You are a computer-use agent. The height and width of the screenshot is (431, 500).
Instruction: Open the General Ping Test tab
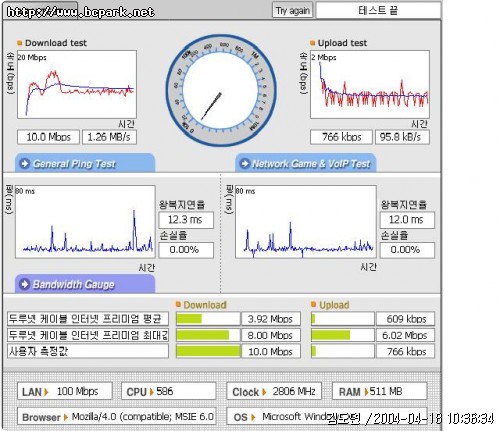pyautogui.click(x=85, y=163)
